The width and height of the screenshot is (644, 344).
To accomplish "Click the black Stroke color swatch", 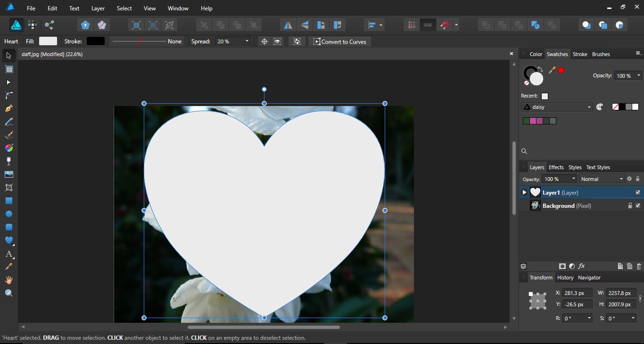I will click(x=96, y=41).
